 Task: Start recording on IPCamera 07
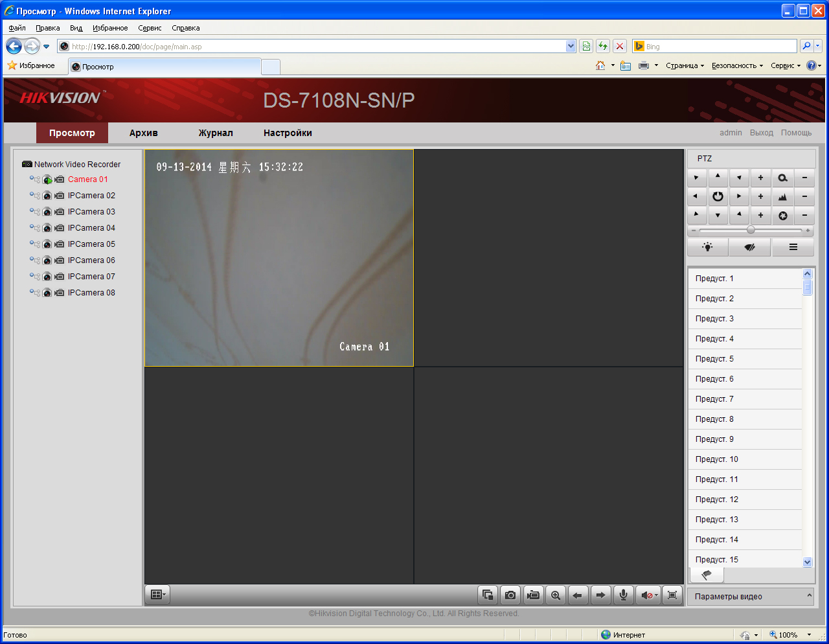click(60, 277)
